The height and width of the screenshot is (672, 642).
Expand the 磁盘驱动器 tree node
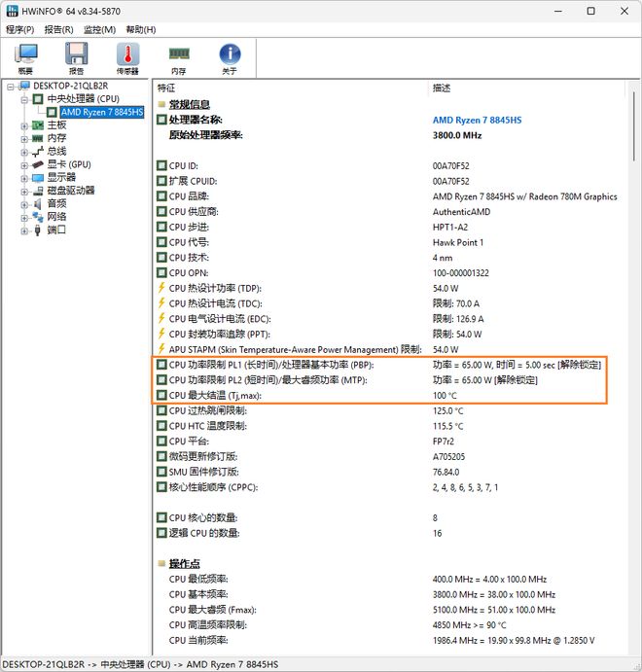pyautogui.click(x=24, y=192)
